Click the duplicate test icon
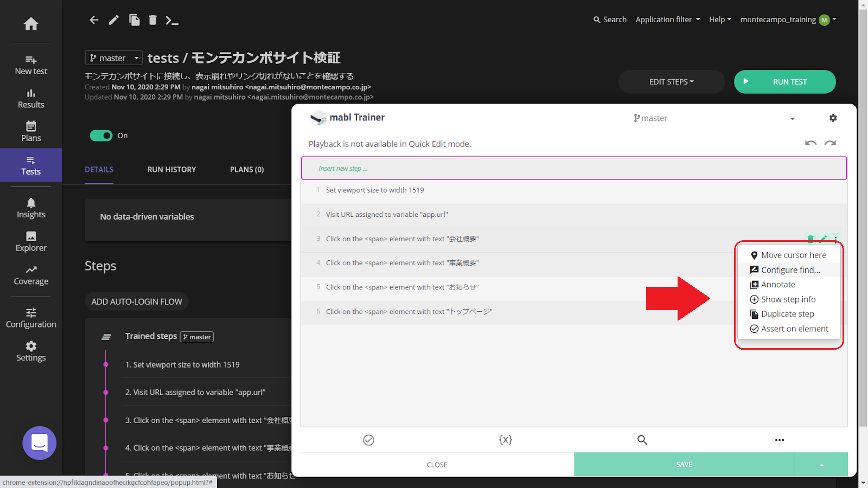This screenshot has width=868, height=488. click(134, 20)
